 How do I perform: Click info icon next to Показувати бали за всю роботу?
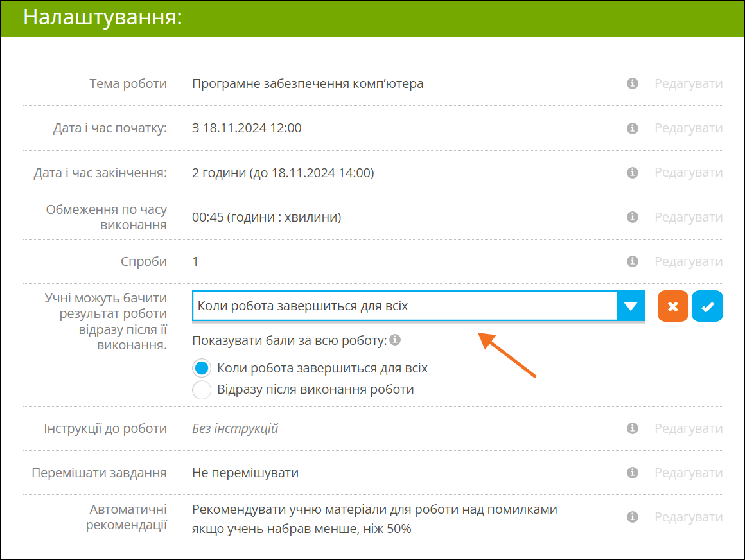(396, 340)
